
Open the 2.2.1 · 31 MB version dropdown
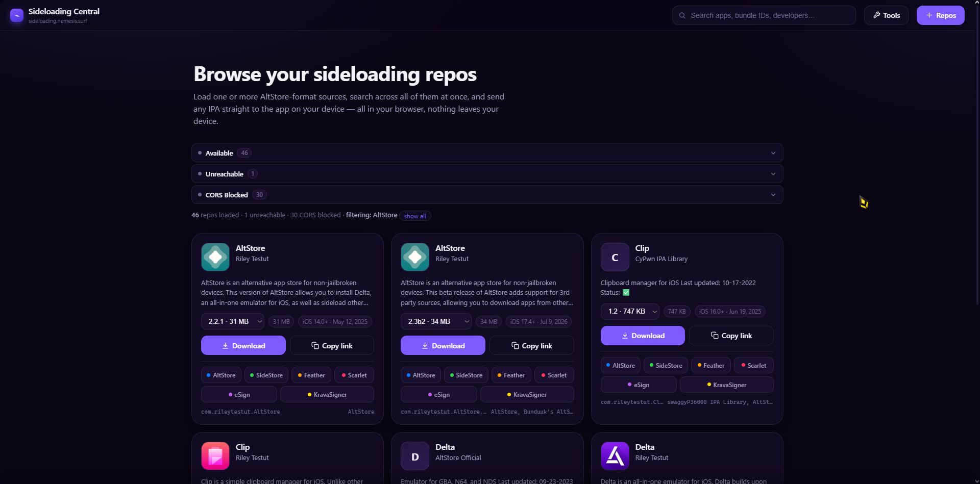233,322
